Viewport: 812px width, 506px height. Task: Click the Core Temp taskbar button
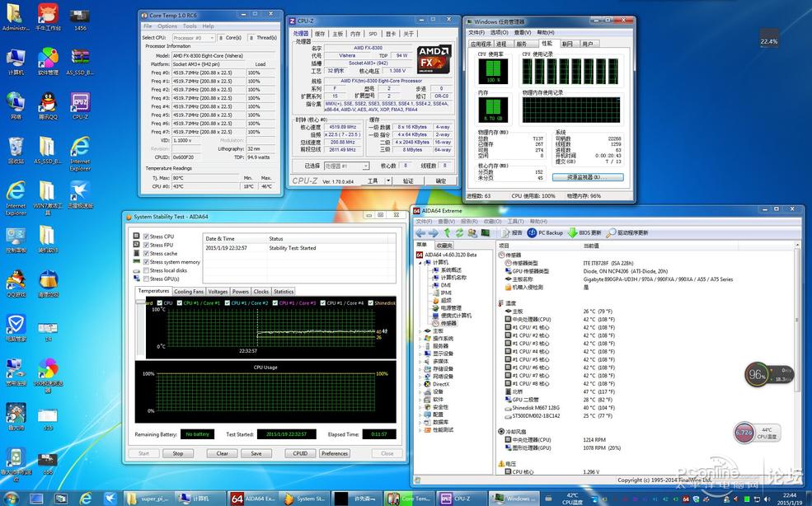409,499
